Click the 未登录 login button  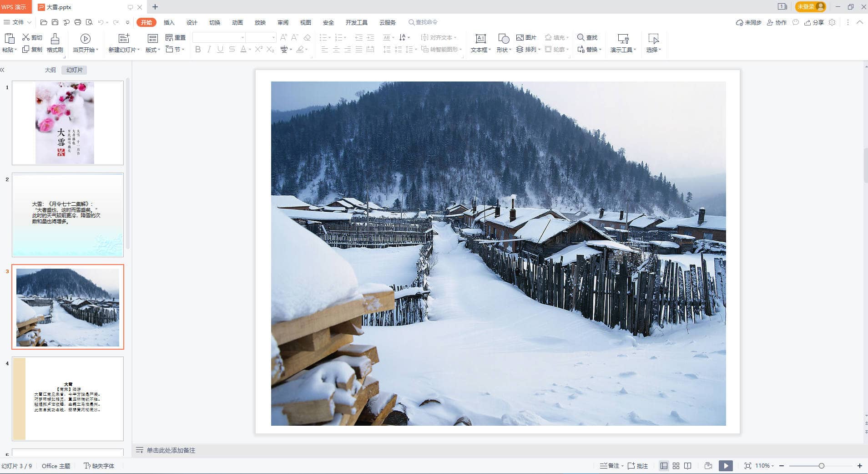pos(810,7)
